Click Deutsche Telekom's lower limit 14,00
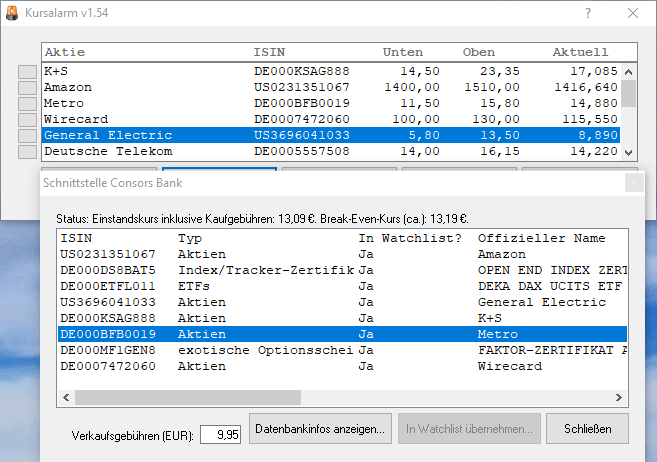This screenshot has height=462, width=657. 420,151
